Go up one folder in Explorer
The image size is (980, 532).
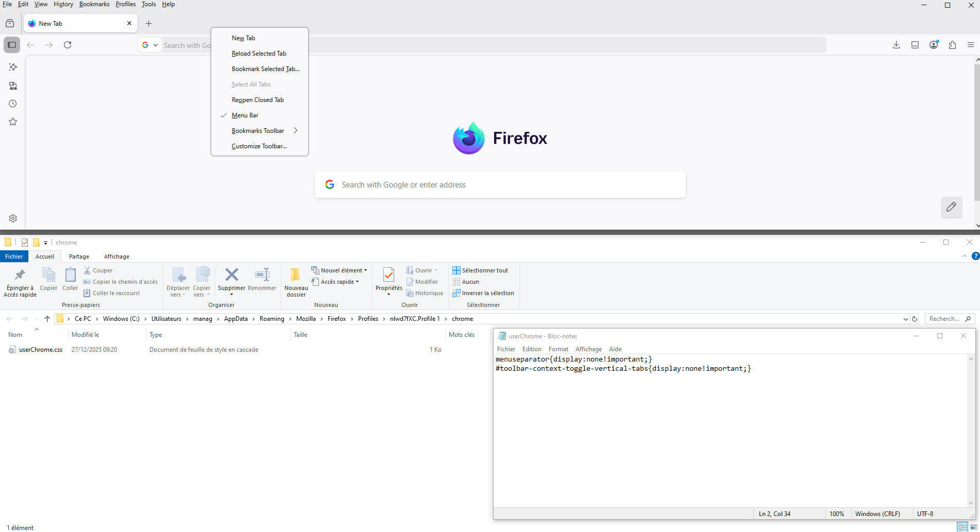pos(47,319)
